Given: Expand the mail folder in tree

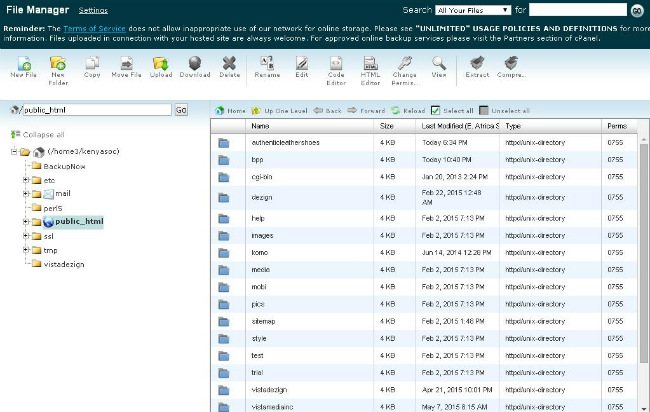Looking at the screenshot, I should click(25, 193).
